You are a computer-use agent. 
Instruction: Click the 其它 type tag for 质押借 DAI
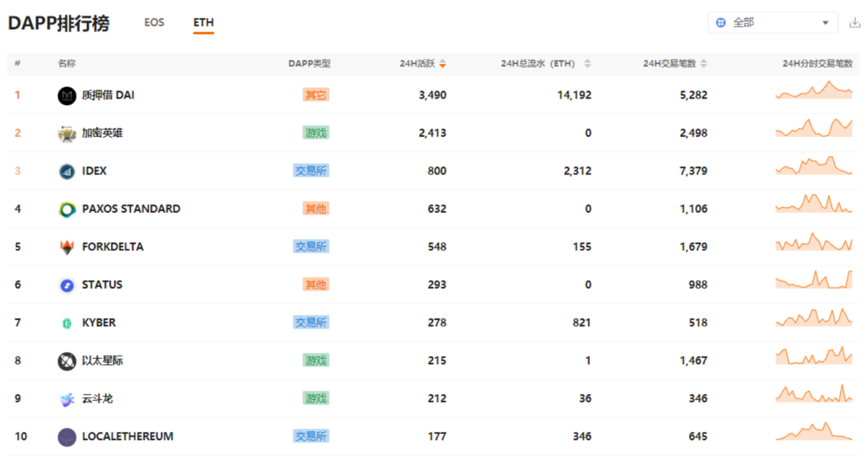tap(316, 95)
